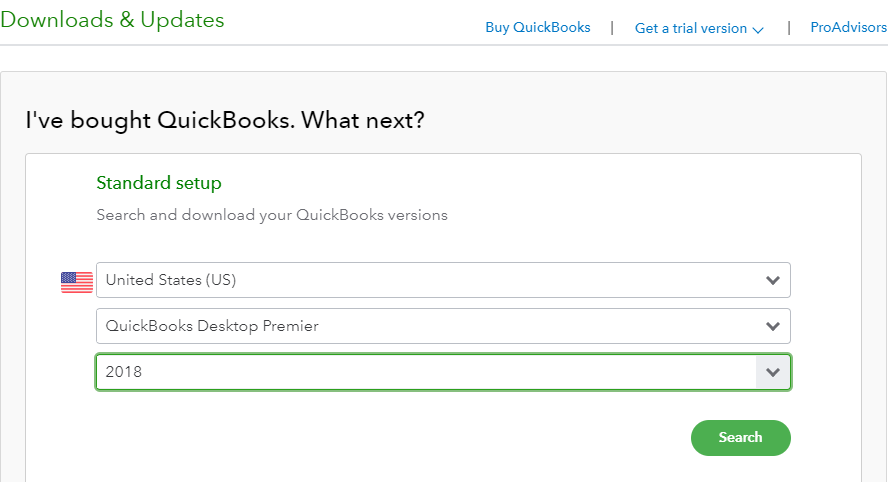Screen dimensions: 892x482
Task: Click the arrow on QuickBooks Desktop Premier field
Action: pos(773,326)
